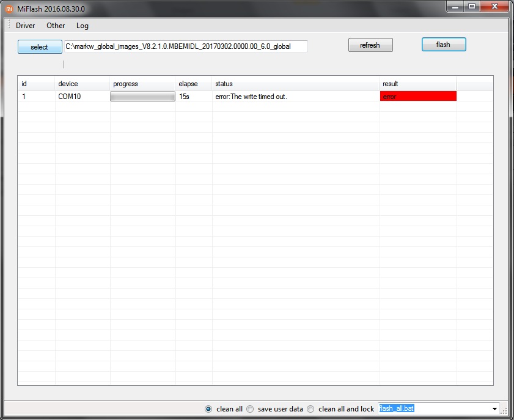Click the menu bar drag handle grip
Viewport: 514px width, 420px height.
(x=9, y=24)
